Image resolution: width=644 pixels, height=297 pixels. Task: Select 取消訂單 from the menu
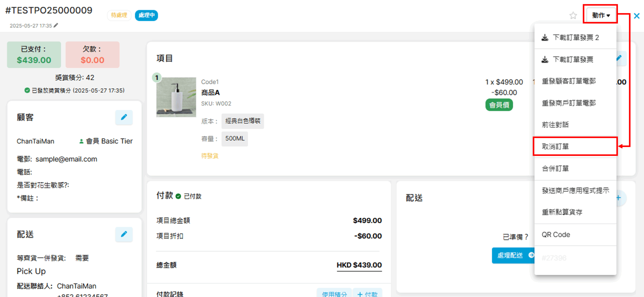(555, 147)
